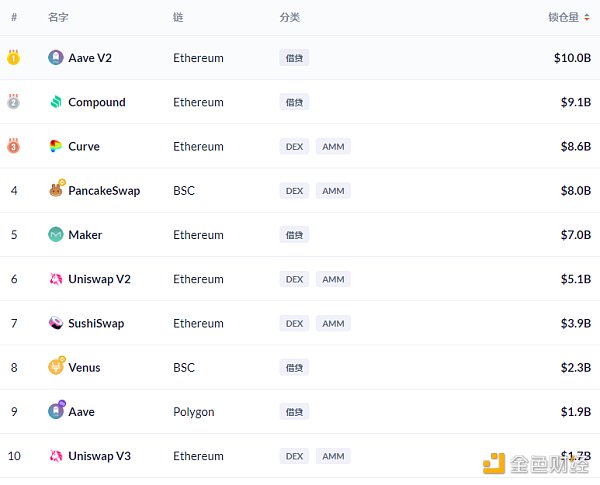Screen dimensions: 600x485
Task: Click the Aave V2 protocol icon
Action: pyautogui.click(x=56, y=58)
